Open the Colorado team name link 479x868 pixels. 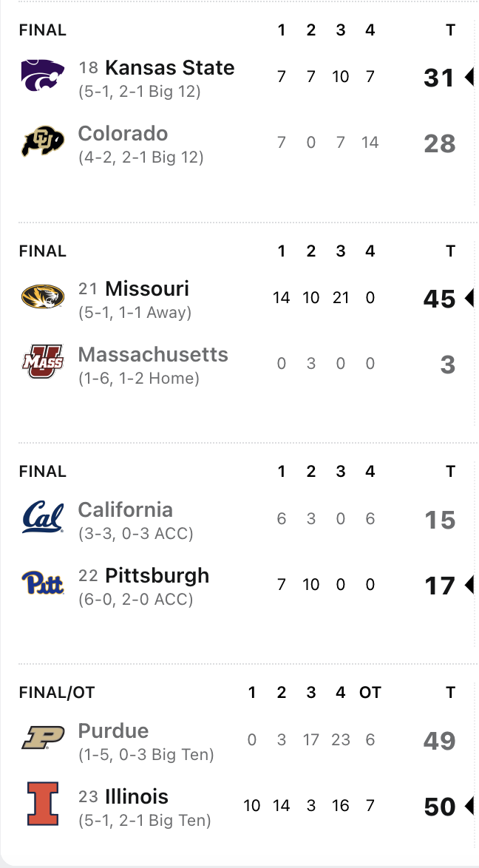(x=123, y=134)
